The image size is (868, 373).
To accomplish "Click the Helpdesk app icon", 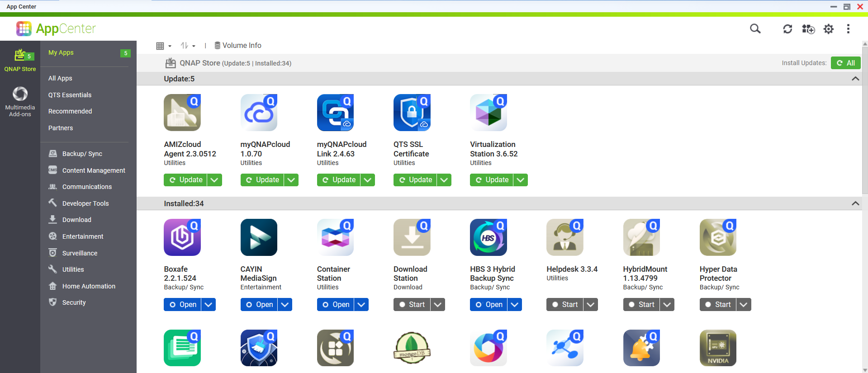I will click(x=565, y=237).
